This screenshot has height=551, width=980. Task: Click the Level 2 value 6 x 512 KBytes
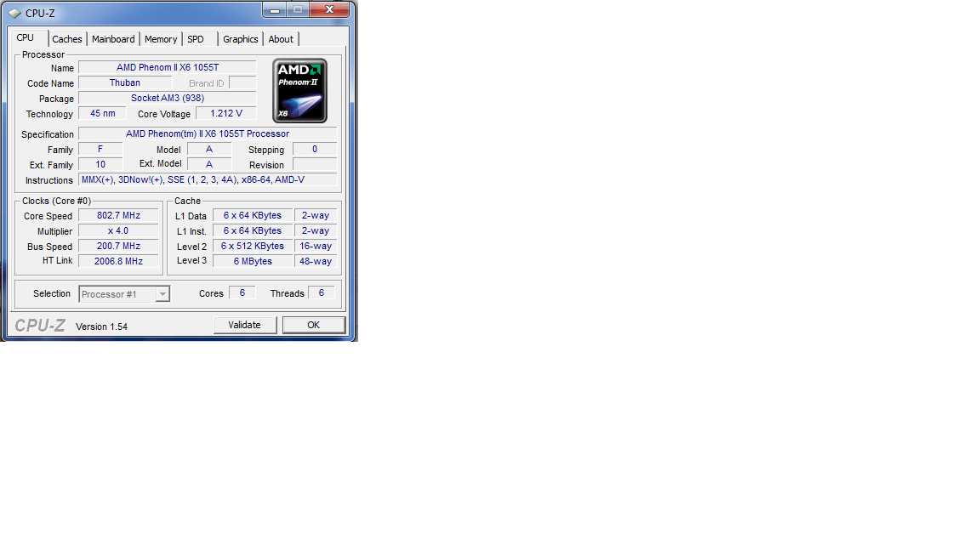pyautogui.click(x=253, y=246)
